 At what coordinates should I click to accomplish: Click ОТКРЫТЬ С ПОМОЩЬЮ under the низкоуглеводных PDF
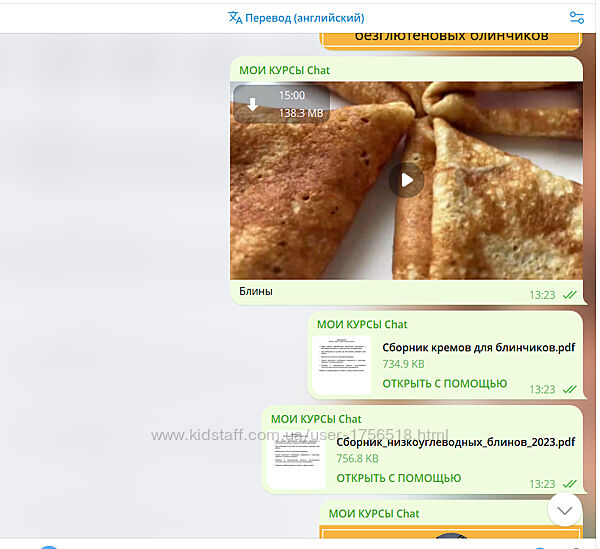398,478
